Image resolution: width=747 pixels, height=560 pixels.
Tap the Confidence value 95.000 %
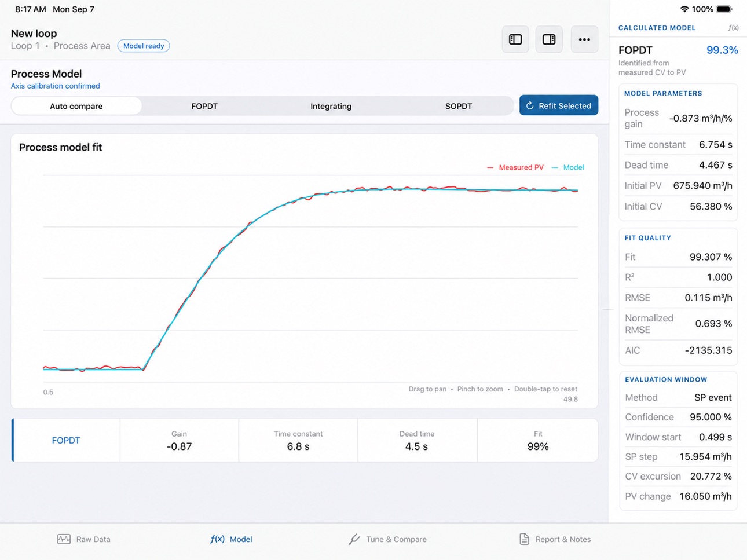pos(711,417)
